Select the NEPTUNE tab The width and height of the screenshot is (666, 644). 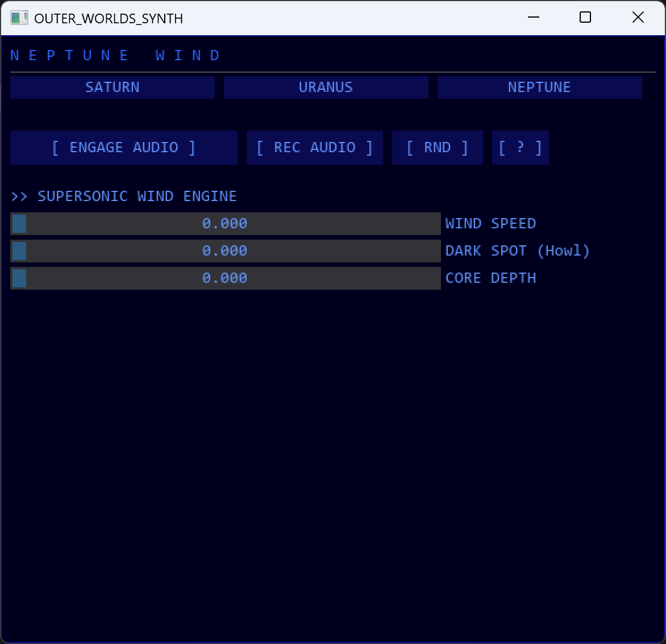coord(539,87)
